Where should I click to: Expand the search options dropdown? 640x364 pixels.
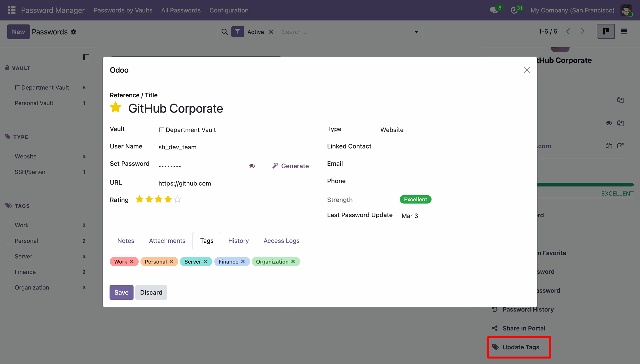(x=416, y=32)
